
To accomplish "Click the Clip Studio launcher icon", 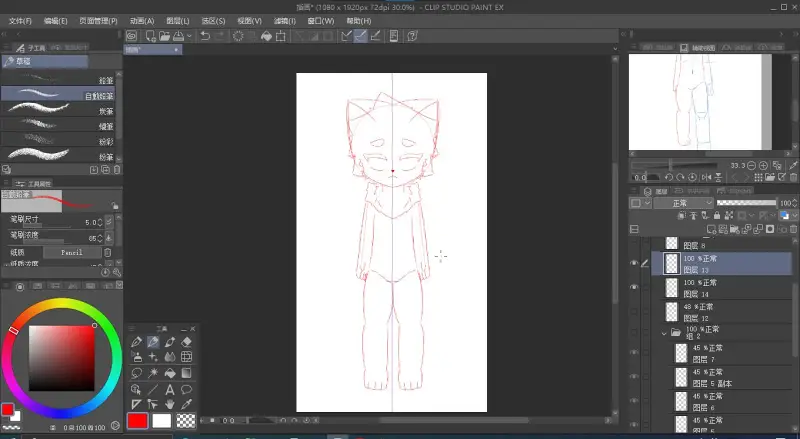I will (x=132, y=36).
